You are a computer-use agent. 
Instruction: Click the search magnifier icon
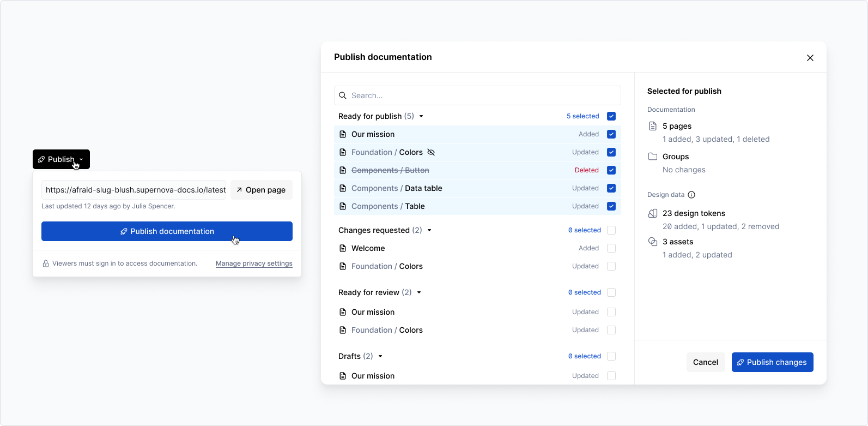pos(343,95)
